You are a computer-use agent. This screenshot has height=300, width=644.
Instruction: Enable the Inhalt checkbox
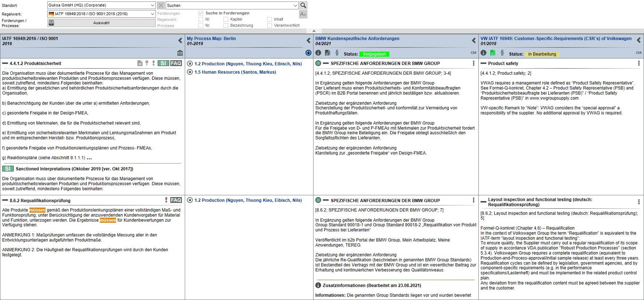click(x=269, y=19)
